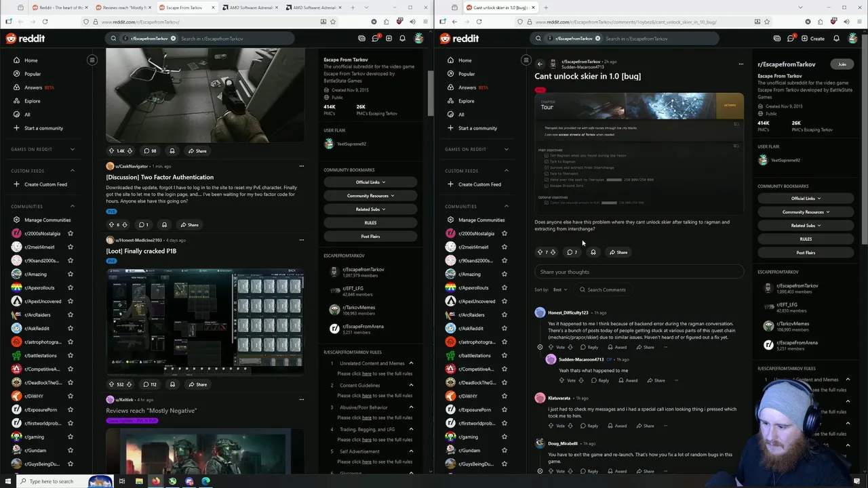Viewport: 868px width, 488px height.
Task: Open Explore in left window sidebar
Action: (33, 101)
